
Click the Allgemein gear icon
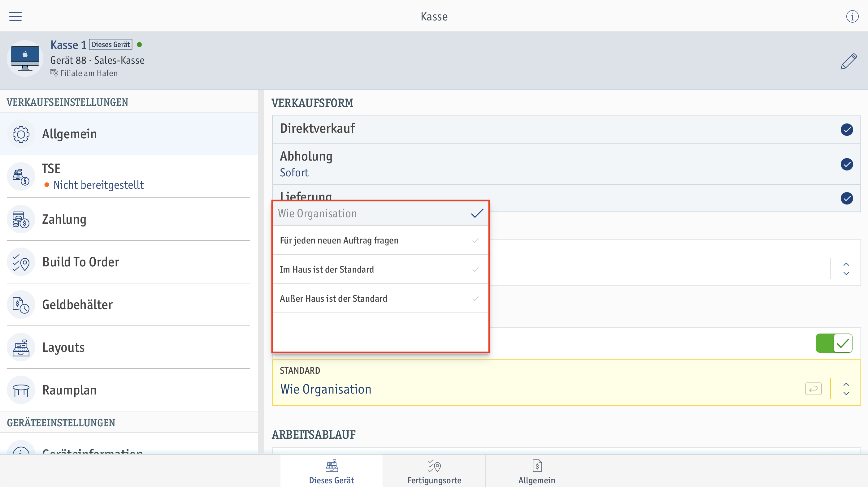pos(21,134)
